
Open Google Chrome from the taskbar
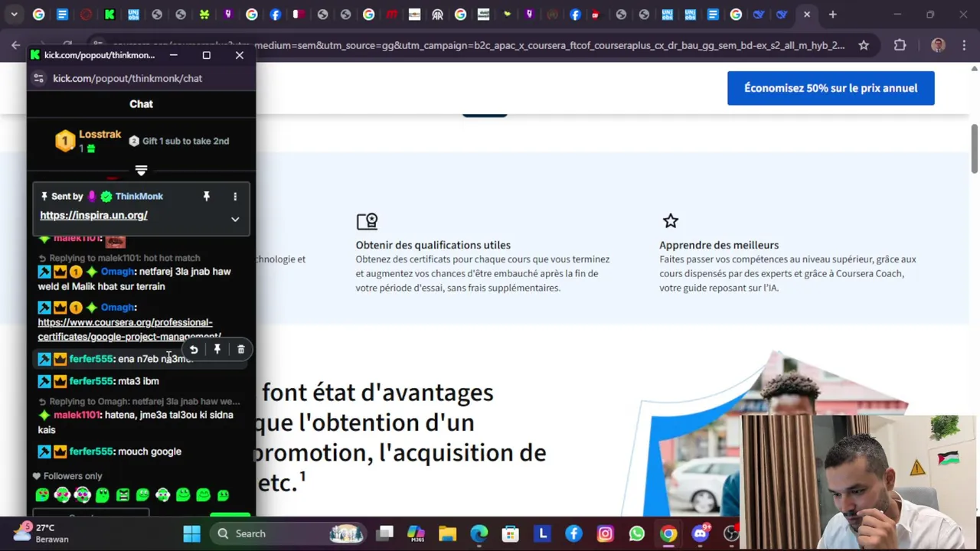(668, 533)
